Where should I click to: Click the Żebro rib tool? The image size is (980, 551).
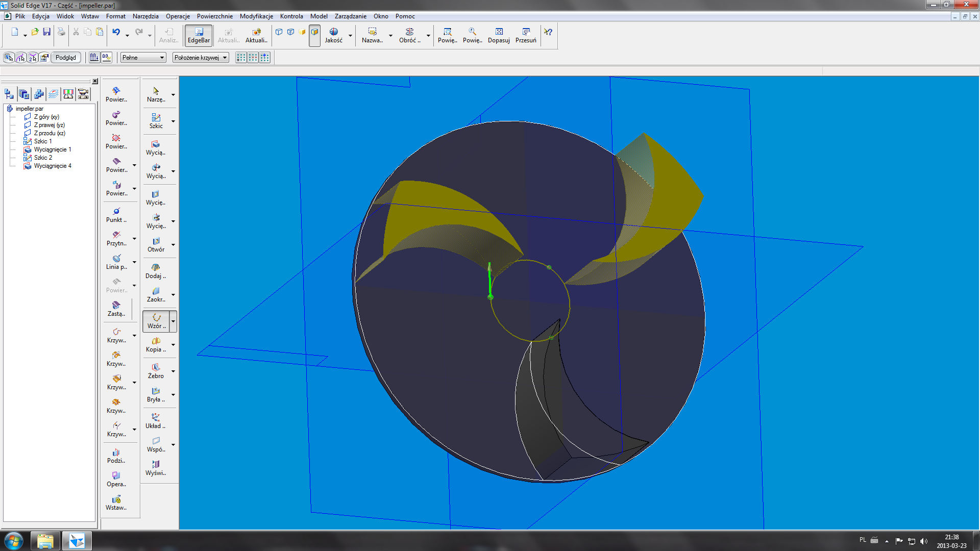(x=156, y=371)
